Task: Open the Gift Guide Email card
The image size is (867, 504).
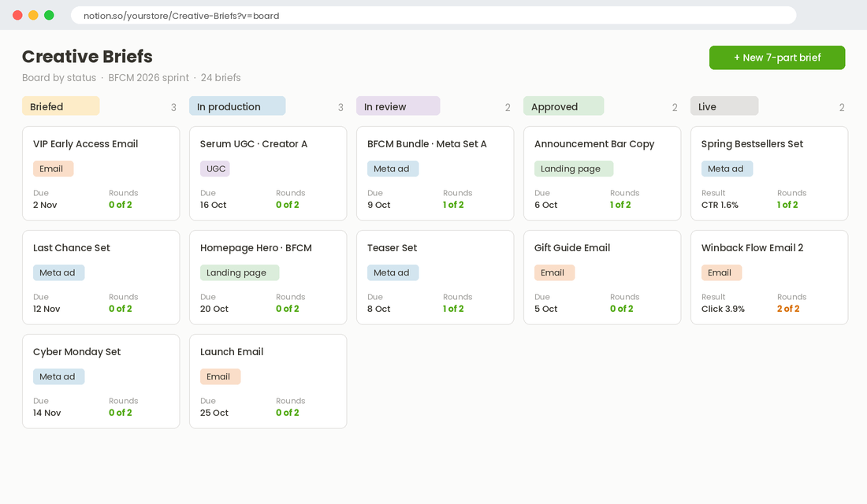Action: (x=602, y=277)
